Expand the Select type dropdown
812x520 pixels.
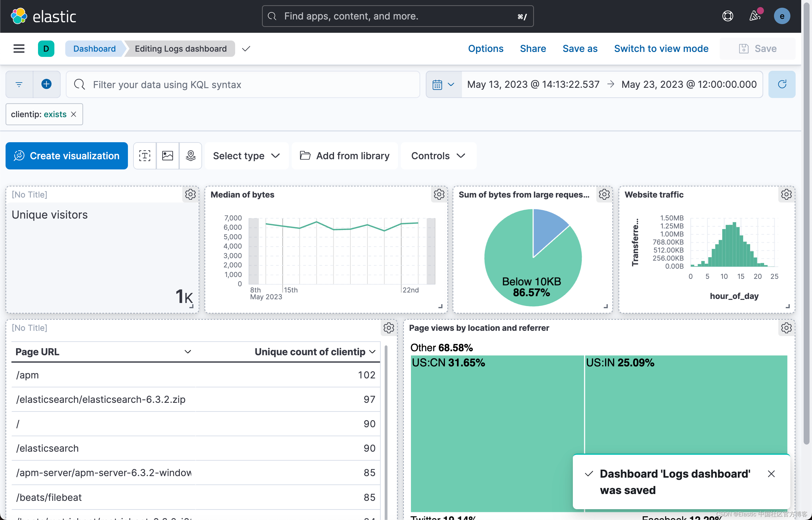[246, 156]
